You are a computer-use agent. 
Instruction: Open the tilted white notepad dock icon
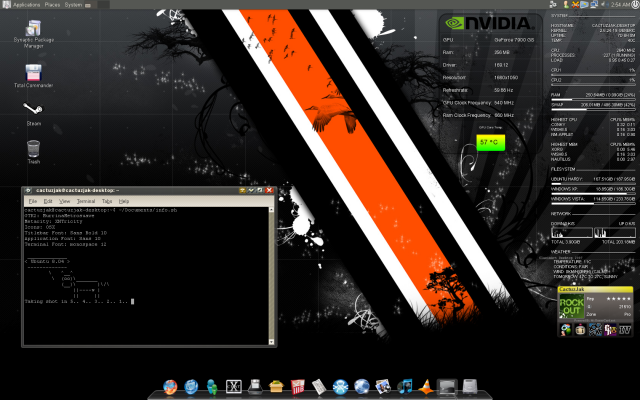click(x=319, y=387)
